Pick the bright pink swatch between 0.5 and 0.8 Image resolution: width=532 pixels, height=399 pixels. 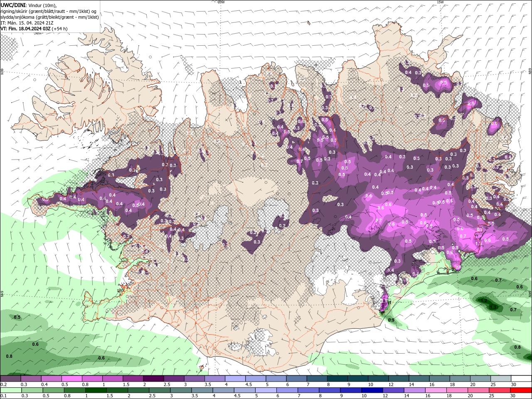point(72,379)
